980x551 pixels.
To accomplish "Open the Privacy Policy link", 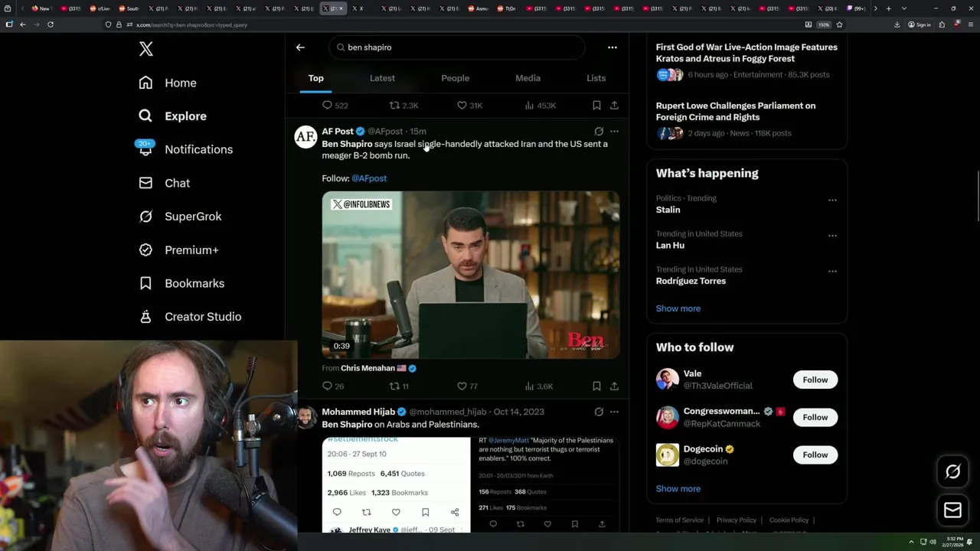I will click(736, 520).
